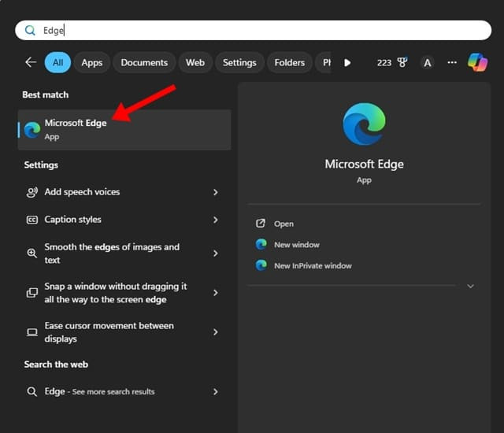This screenshot has height=433, width=504.
Task: Click the display icon beside Ease cursor movement
Action: coord(31,332)
